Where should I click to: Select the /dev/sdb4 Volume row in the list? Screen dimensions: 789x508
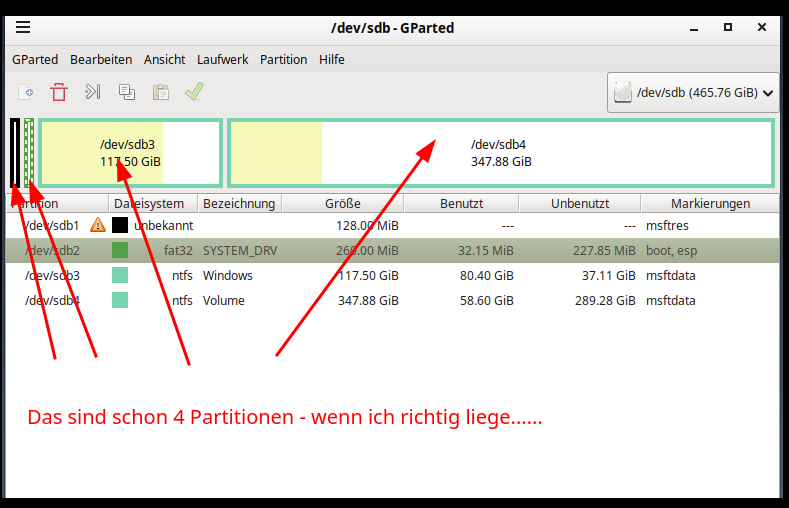[400, 300]
